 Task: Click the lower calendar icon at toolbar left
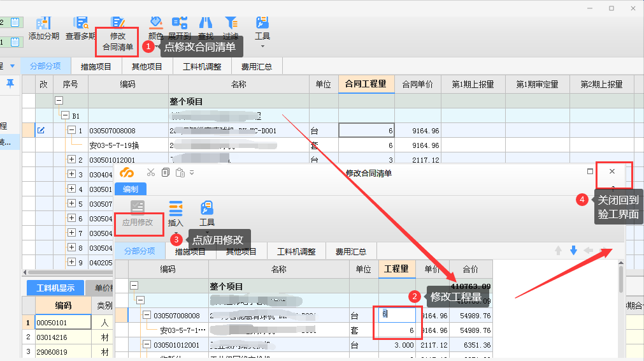(15, 41)
